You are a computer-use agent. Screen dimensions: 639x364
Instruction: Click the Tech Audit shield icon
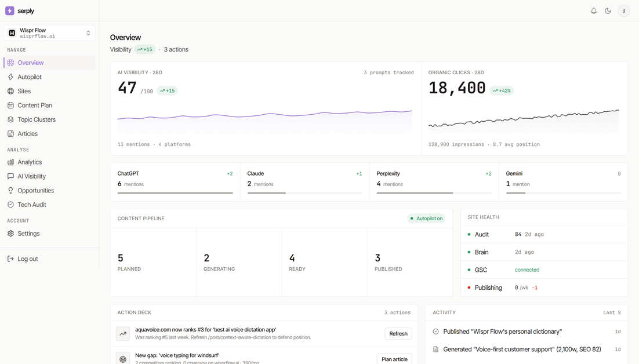10,205
